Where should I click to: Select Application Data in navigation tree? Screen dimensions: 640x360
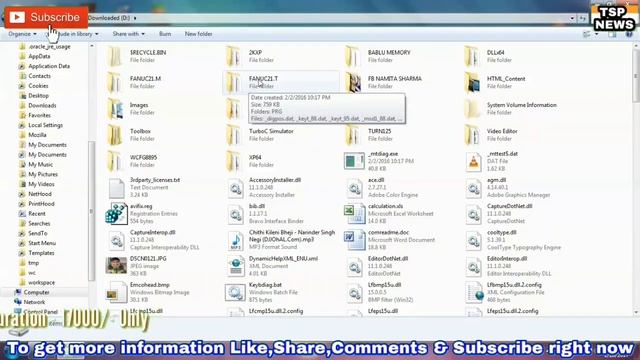(49, 66)
